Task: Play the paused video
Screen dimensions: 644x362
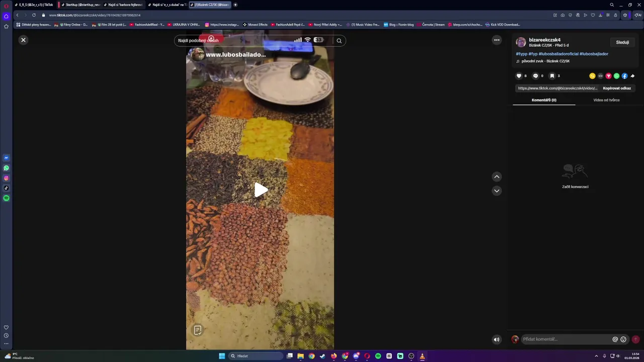Action: pos(261,190)
